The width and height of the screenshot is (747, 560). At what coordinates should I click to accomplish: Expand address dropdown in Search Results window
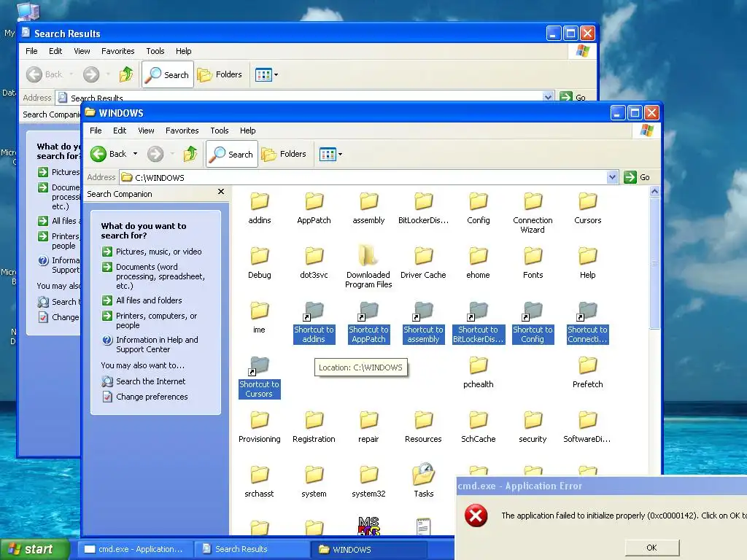pyautogui.click(x=548, y=97)
